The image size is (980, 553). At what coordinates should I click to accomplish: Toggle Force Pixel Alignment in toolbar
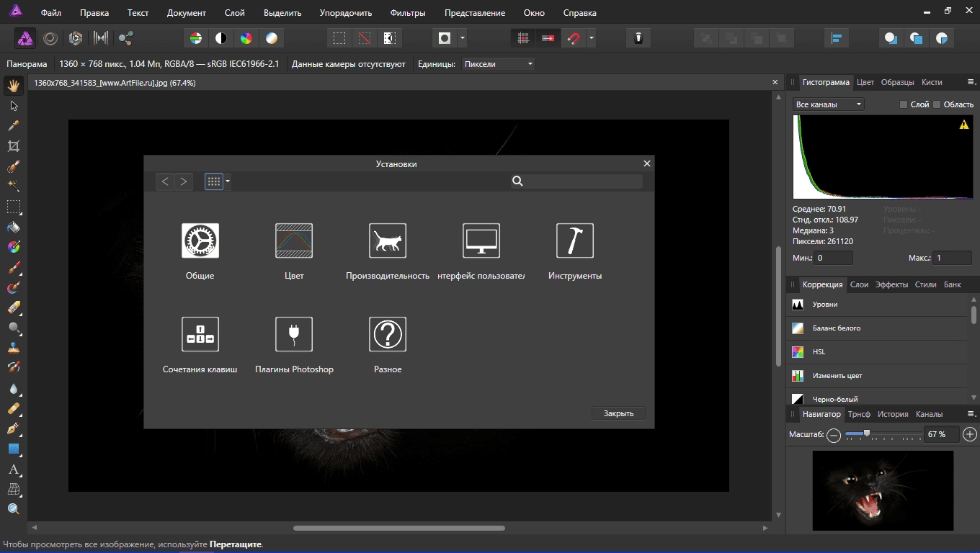click(523, 38)
